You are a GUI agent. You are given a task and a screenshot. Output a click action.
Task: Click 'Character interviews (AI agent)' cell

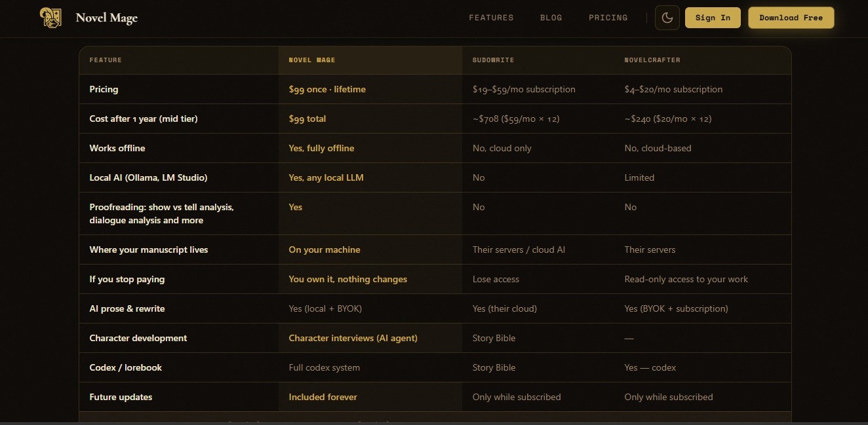(353, 338)
